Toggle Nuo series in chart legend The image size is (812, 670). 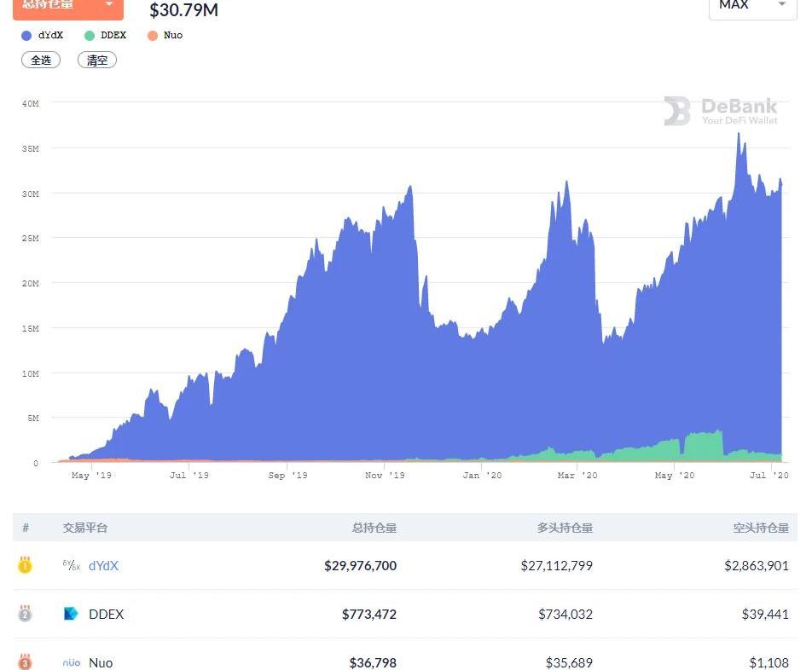pos(165,35)
